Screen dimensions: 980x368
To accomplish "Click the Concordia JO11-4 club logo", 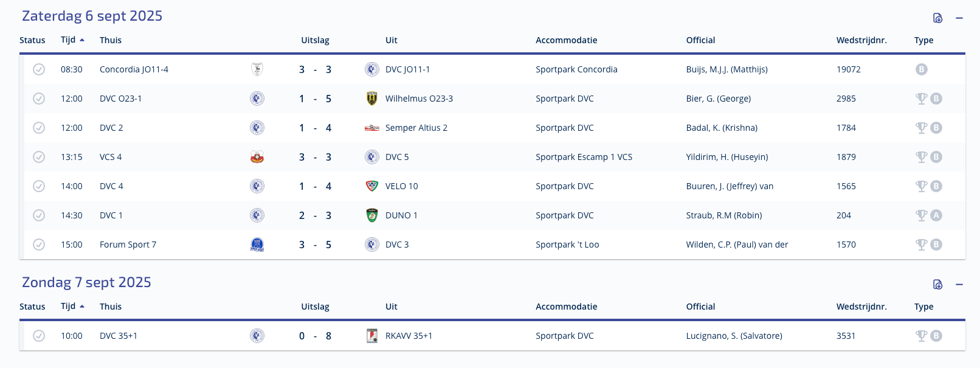I will click(x=257, y=69).
